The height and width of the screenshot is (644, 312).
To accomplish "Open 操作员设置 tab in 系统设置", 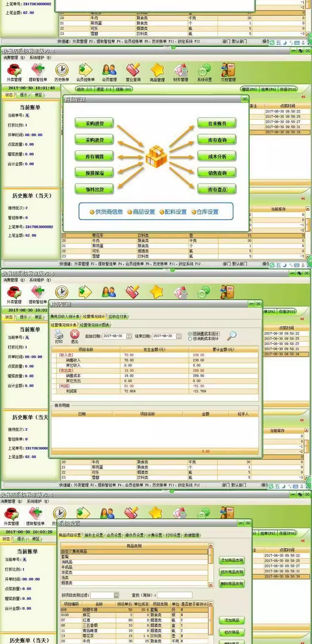I will (134, 535).
